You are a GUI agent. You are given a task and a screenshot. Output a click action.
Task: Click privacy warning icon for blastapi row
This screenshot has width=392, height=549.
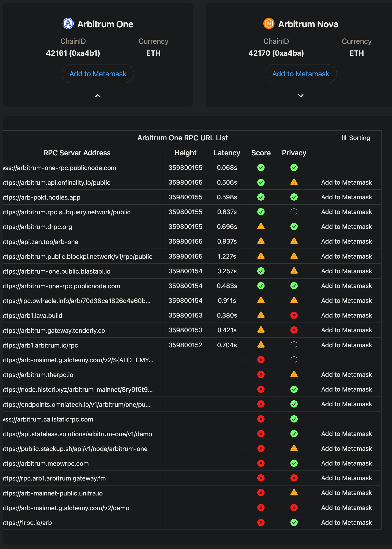pos(294,271)
